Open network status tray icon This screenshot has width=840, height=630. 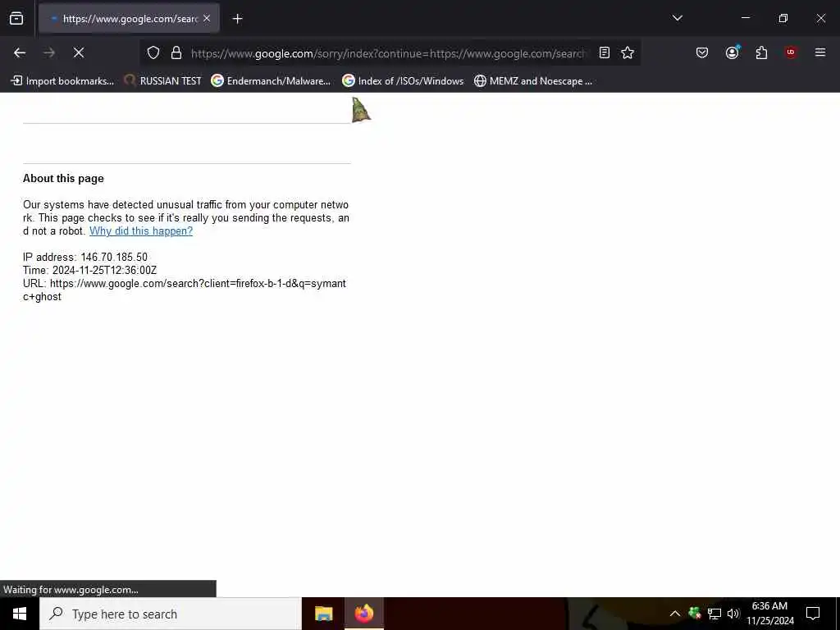[x=714, y=614]
